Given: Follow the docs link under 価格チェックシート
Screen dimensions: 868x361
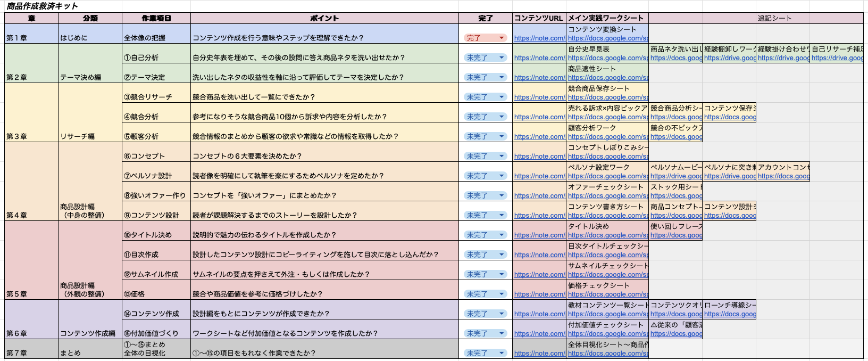Looking at the screenshot, I should click(608, 294).
